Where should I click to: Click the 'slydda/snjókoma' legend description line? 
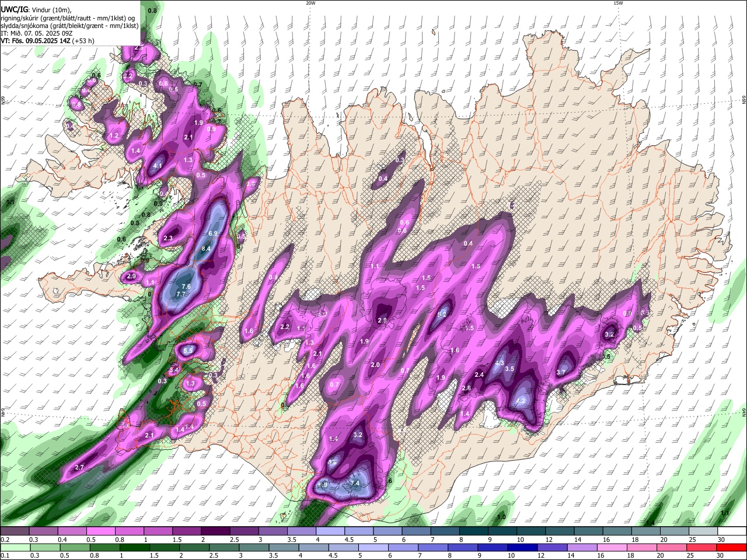pyautogui.click(x=69, y=26)
